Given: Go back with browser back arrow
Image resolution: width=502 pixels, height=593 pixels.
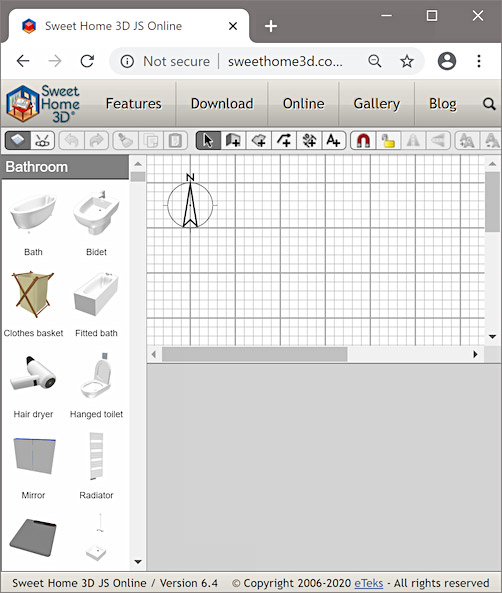Looking at the screenshot, I should click(x=23, y=61).
